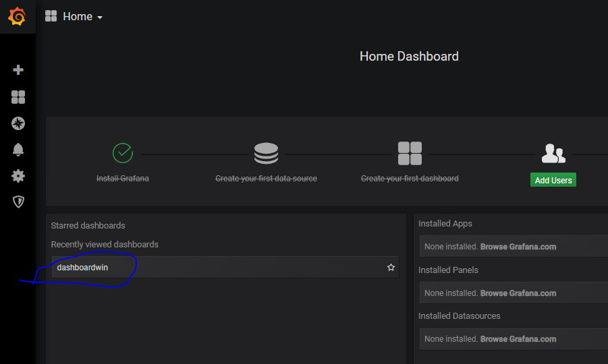The width and height of the screenshot is (608, 364).
Task: Open the dashboardwin recent dashboard
Action: point(225,267)
